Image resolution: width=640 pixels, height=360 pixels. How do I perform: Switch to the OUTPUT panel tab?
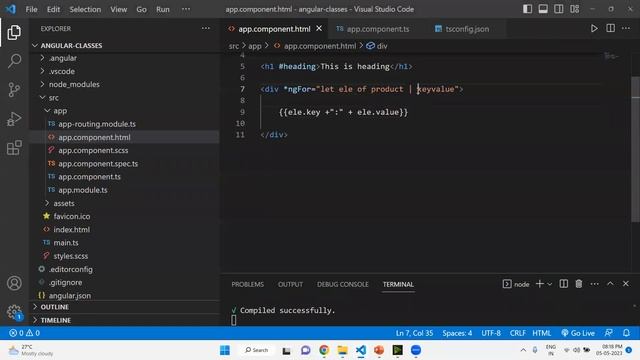coord(290,284)
